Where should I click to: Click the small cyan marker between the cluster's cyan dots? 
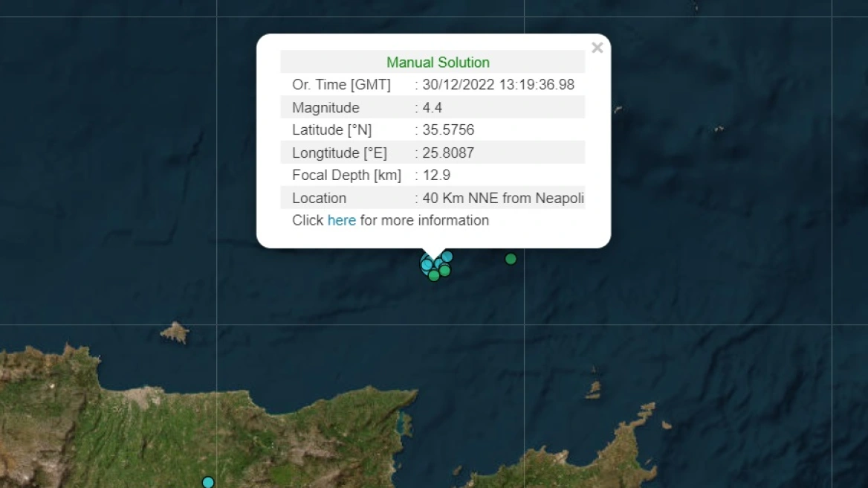(x=438, y=263)
